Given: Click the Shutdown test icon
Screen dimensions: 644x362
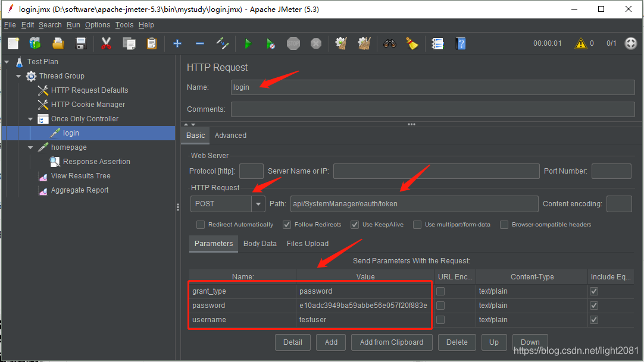Looking at the screenshot, I should pos(316,43).
